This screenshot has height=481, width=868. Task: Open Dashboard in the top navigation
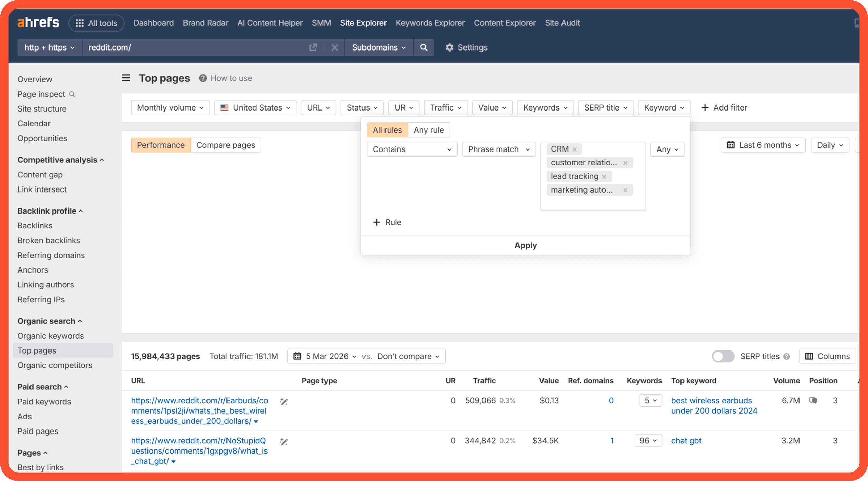coord(154,23)
